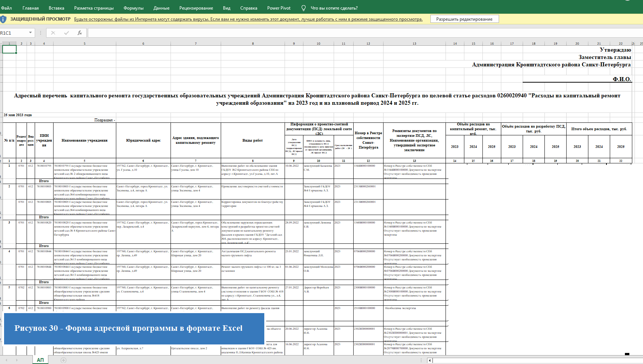Open the Справка tab
The image size is (643, 364).
click(249, 8)
